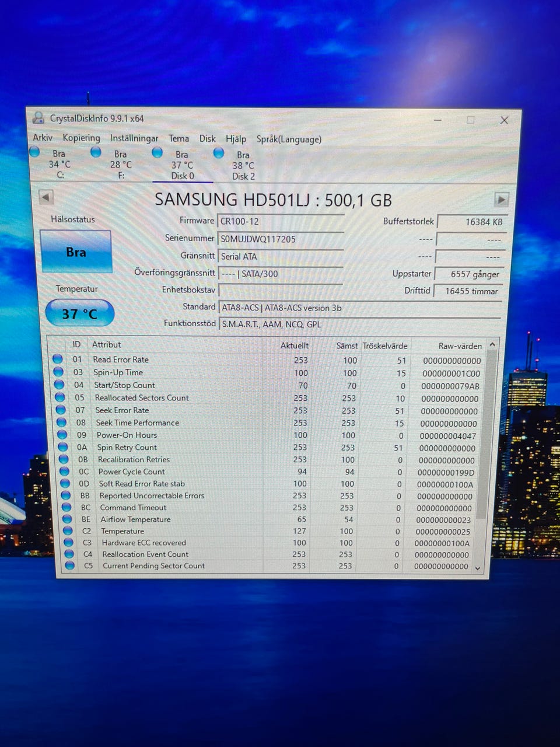Click status icon for Spin-Up Time
Screen dimensions: 560x747
click(58, 372)
